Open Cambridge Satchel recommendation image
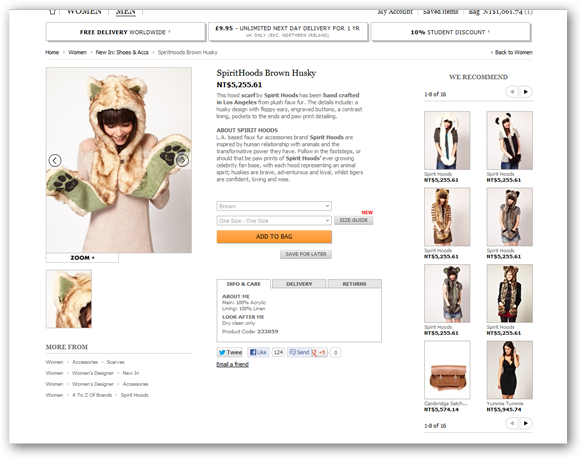Screen dimensions: 581x458 (x=447, y=370)
